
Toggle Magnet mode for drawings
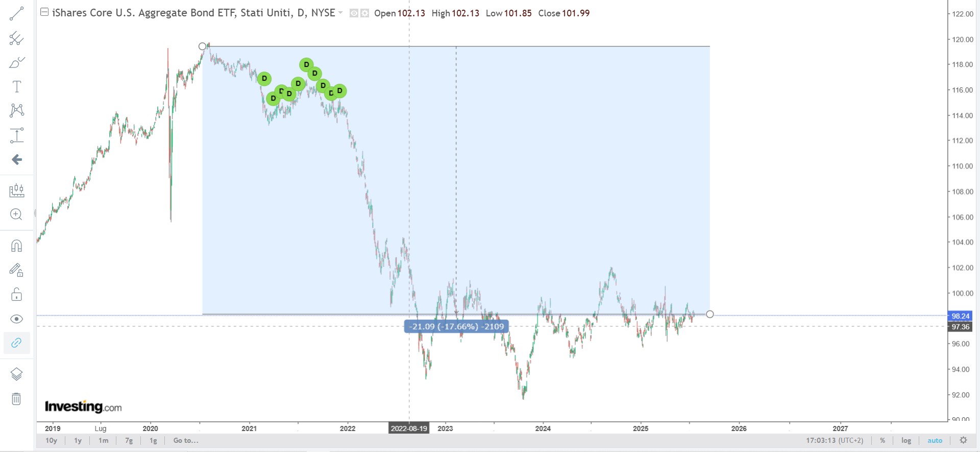[x=16, y=246]
